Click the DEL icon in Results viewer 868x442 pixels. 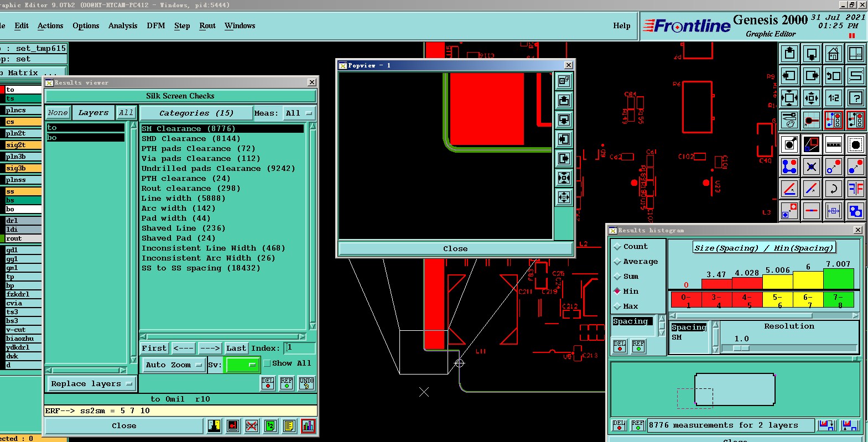click(268, 383)
